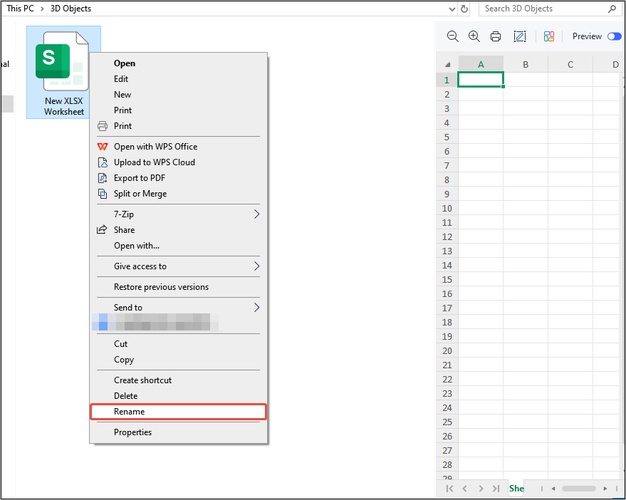Choose Open from the context menu
The image size is (626, 500).
[178, 63]
